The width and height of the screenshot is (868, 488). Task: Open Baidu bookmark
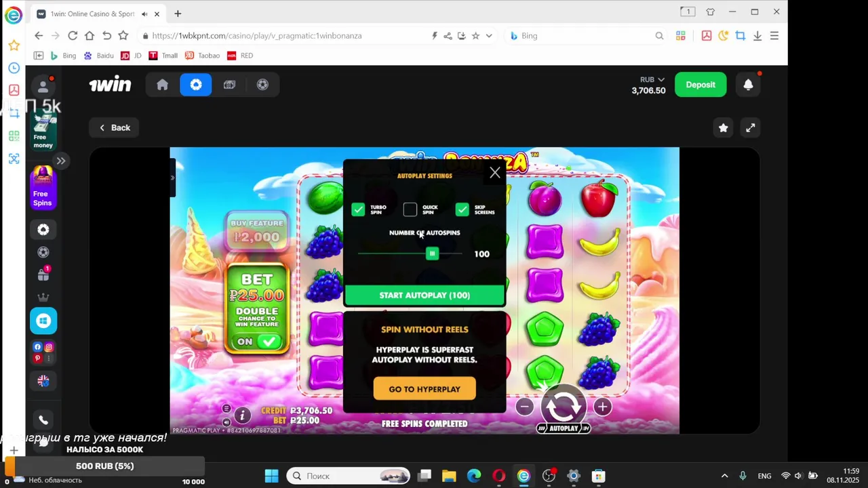98,56
